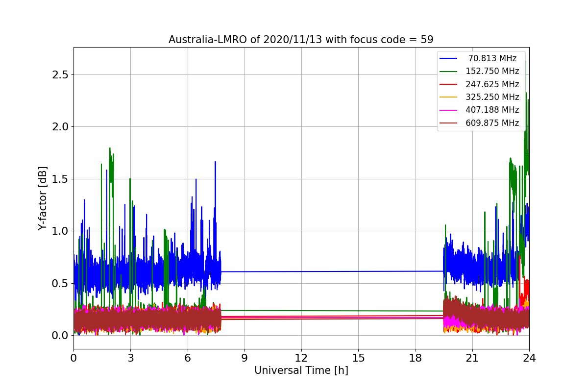This screenshot has width=588, height=392.
Task: Click the magenta legend line swatch
Action: [x=449, y=110]
